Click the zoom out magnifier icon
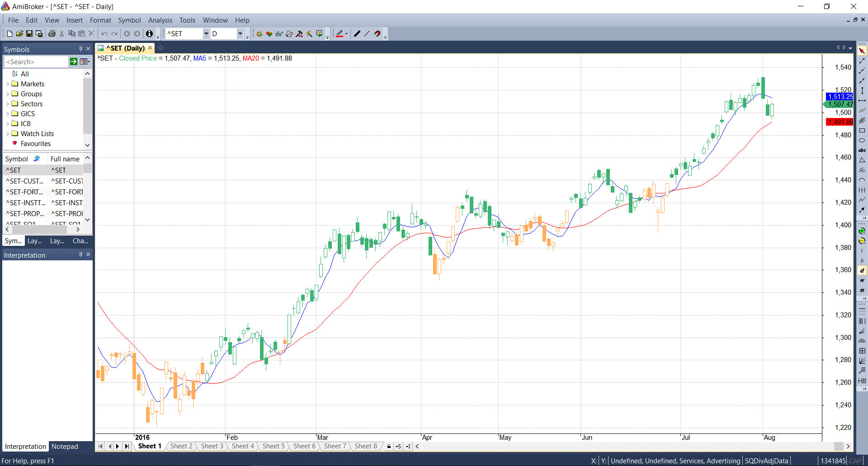This screenshot has width=868, height=466. click(862, 241)
